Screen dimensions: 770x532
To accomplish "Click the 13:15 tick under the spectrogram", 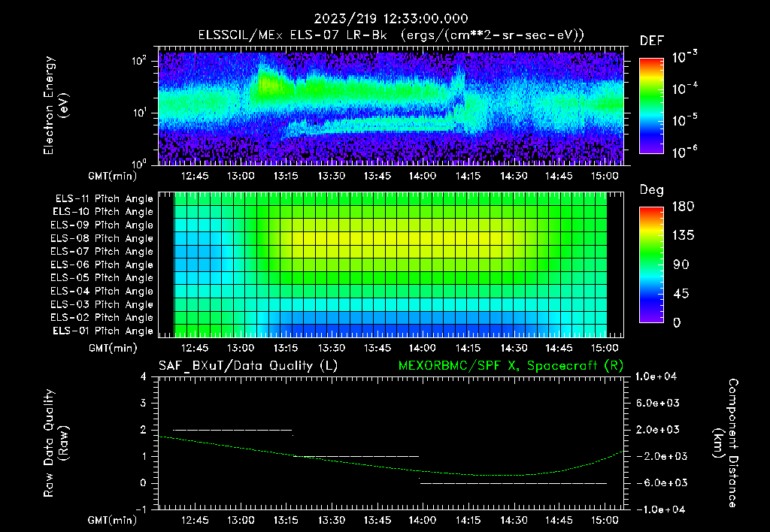I will [x=286, y=176].
